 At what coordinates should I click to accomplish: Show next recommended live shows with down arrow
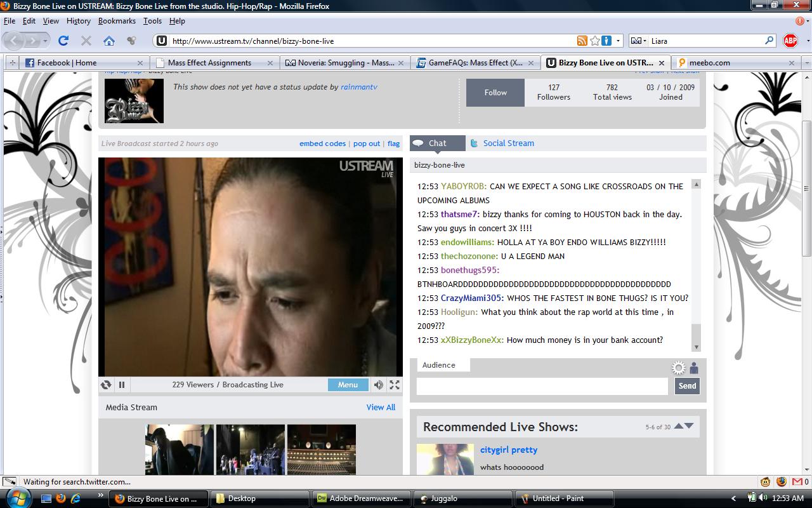(690, 426)
